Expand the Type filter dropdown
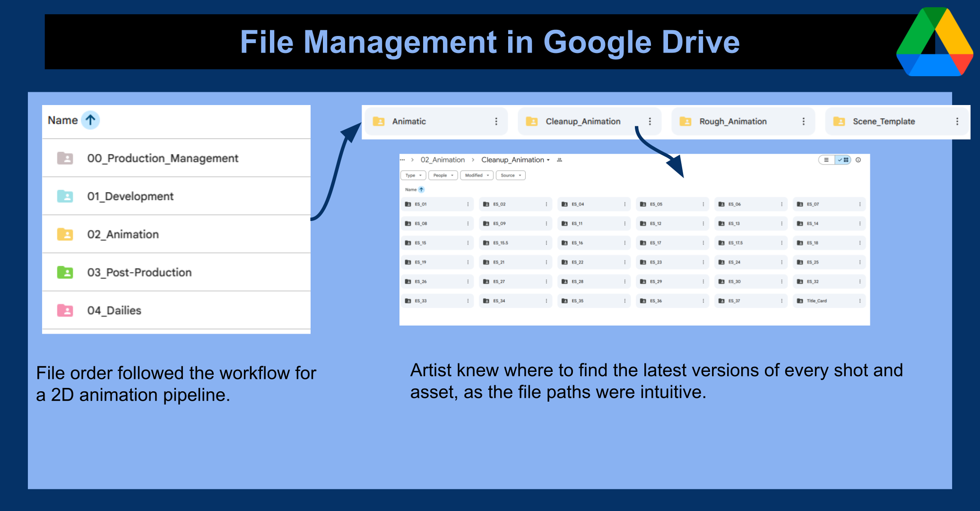980x511 pixels. [413, 176]
